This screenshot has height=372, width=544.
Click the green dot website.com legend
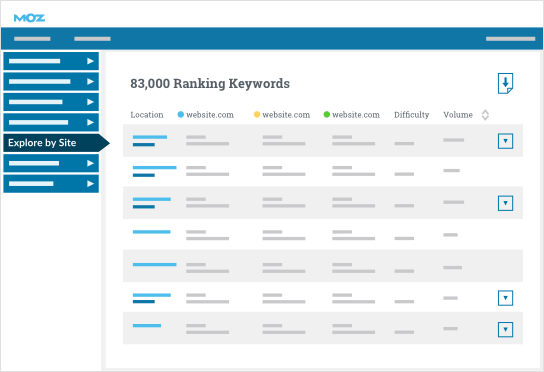click(352, 115)
